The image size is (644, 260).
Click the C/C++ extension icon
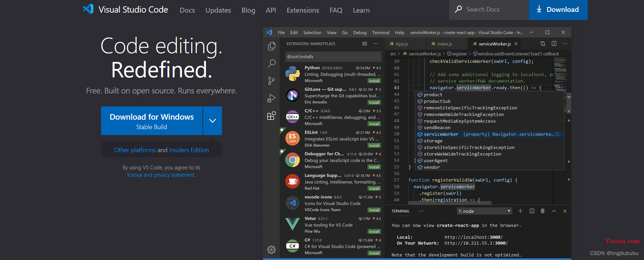pos(293,117)
